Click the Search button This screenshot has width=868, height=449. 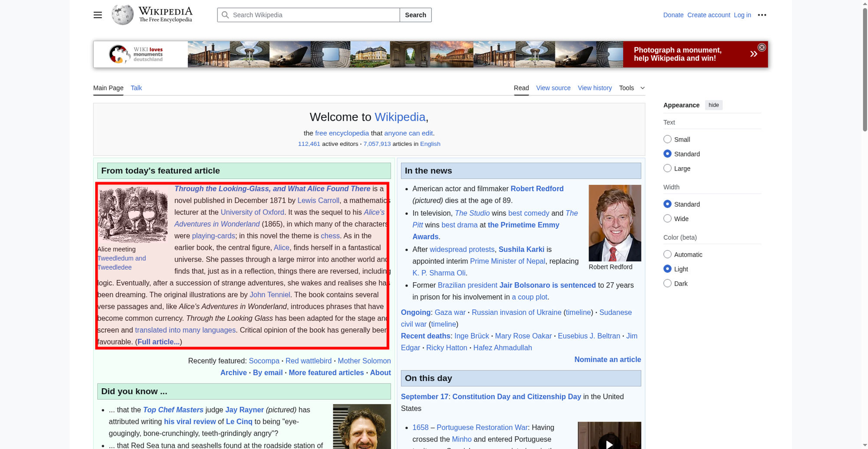(415, 15)
